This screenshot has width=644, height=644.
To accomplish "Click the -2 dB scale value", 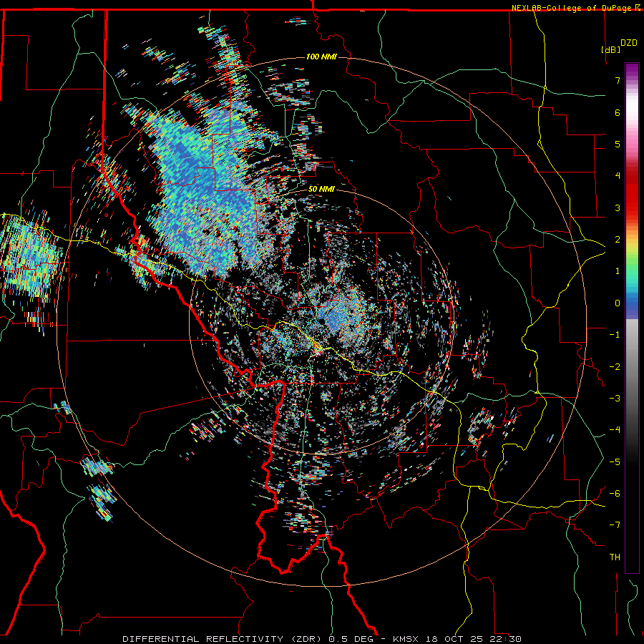I will pyautogui.click(x=615, y=367).
